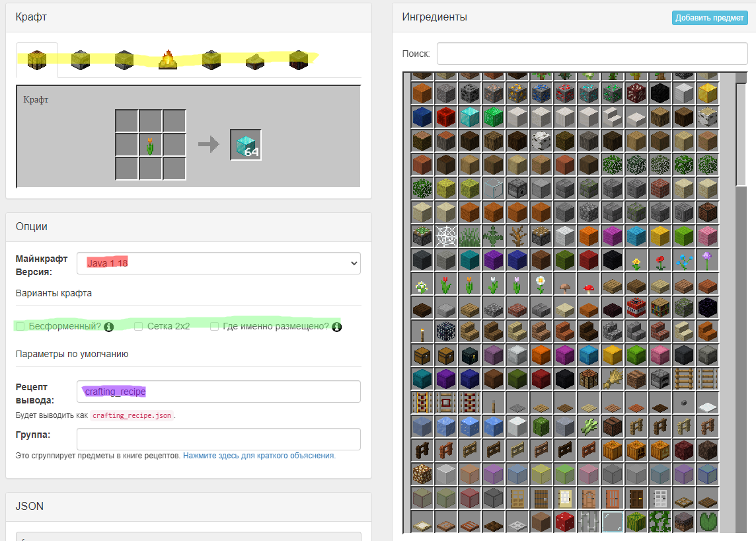This screenshot has height=541, width=756.
Task: Select emerald ore in the ingredients list
Action: pos(613,93)
